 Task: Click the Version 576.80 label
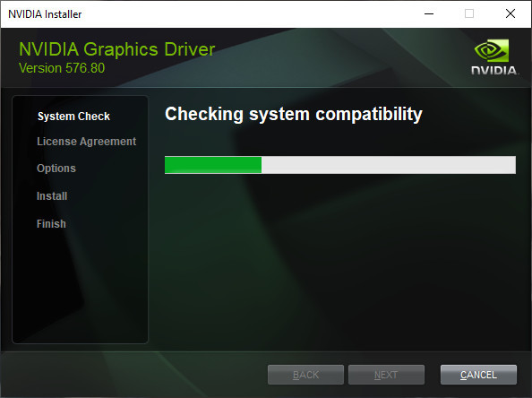(62, 68)
